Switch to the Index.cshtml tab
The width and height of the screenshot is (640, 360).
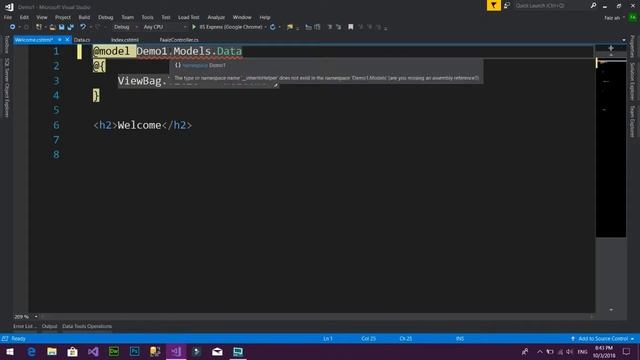(124, 40)
